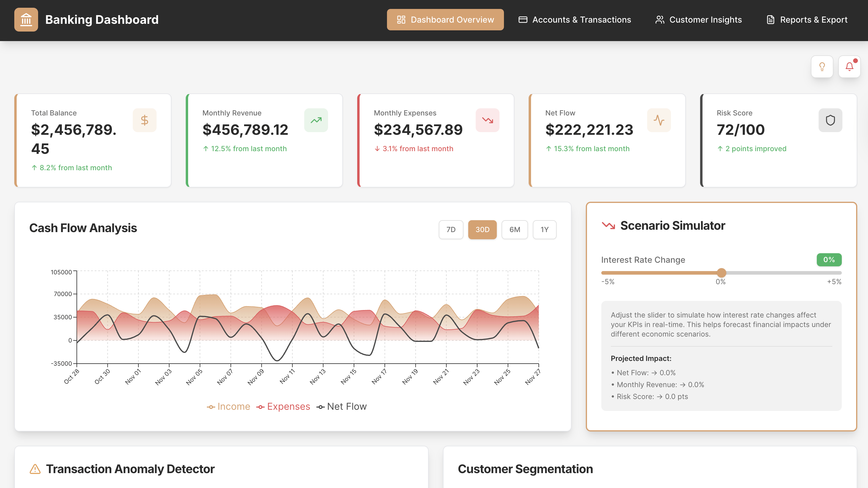The width and height of the screenshot is (868, 488).
Task: Click the upward trend icon on Monthly Revenue
Action: click(x=316, y=120)
